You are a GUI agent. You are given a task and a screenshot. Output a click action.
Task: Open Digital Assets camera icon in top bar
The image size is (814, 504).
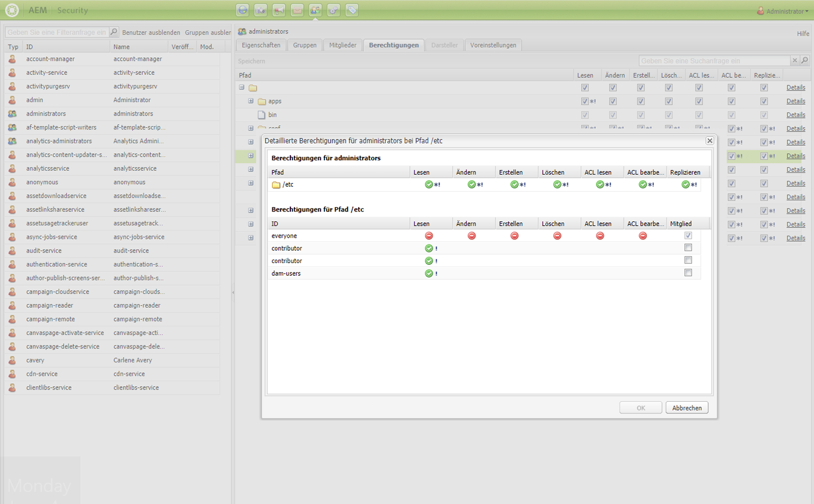(x=261, y=10)
